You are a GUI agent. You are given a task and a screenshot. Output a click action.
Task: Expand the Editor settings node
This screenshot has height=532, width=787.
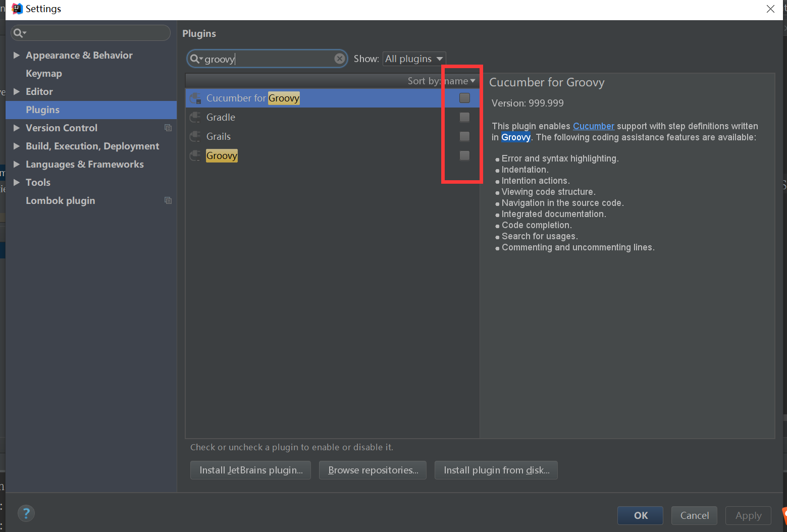tap(17, 91)
